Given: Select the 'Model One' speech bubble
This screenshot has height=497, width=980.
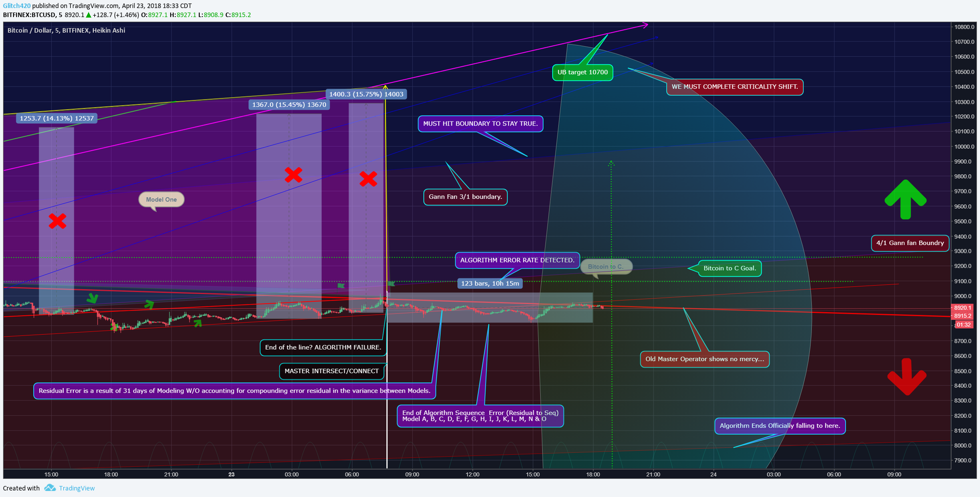Looking at the screenshot, I should [x=161, y=199].
